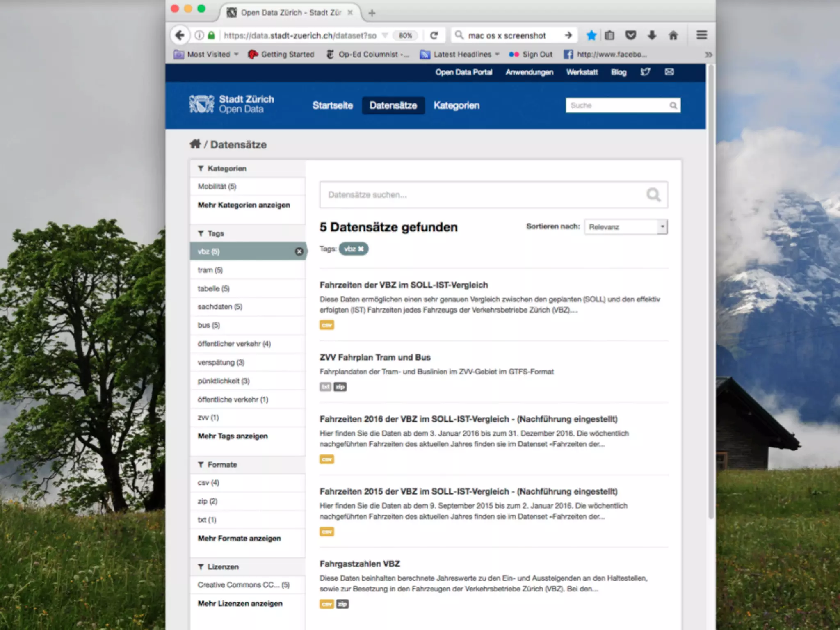
Task: Open the Twitter icon in top bar
Action: pyautogui.click(x=645, y=72)
